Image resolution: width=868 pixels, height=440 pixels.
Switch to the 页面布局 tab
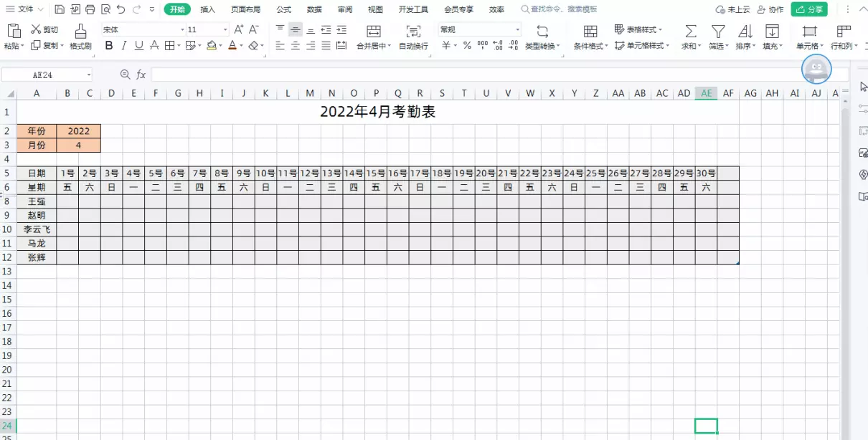click(245, 9)
